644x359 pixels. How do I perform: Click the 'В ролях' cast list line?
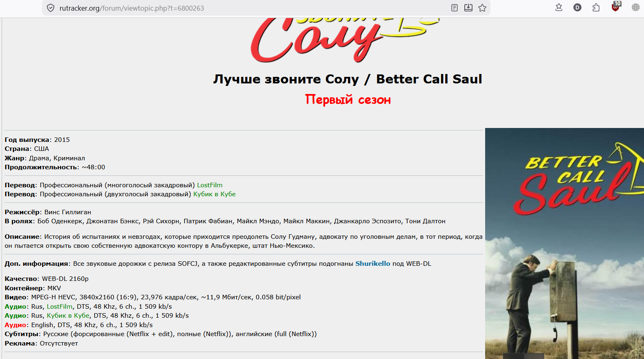[225, 221]
